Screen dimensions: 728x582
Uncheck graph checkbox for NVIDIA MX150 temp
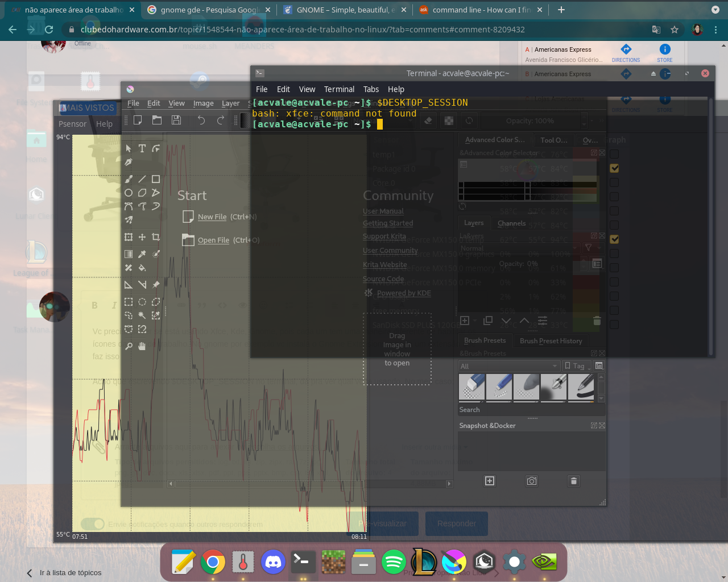(614, 239)
